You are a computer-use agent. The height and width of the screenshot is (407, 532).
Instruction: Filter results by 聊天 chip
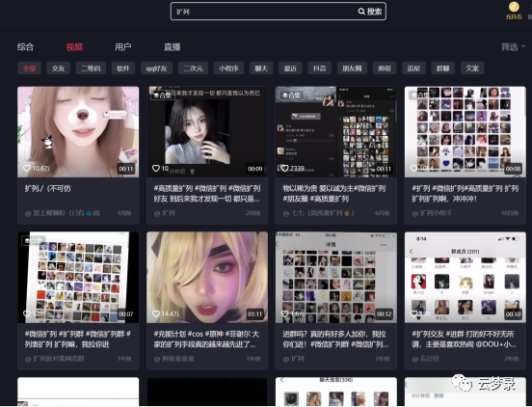(x=261, y=68)
